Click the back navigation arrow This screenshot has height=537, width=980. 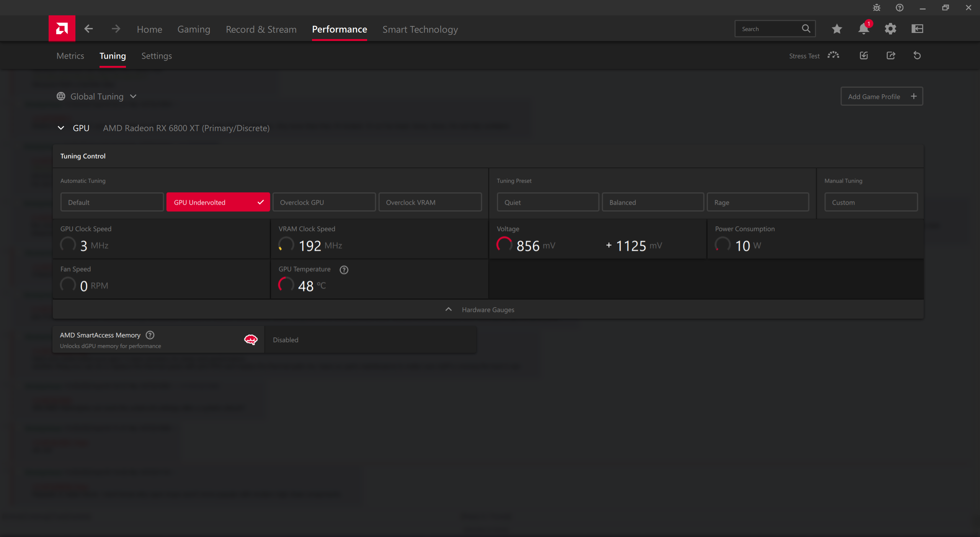89,29
